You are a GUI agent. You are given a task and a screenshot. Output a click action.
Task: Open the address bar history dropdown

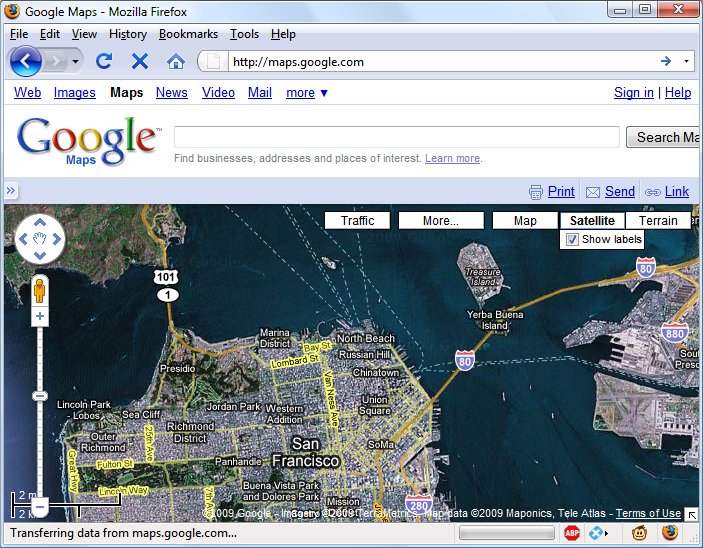pyautogui.click(x=686, y=61)
